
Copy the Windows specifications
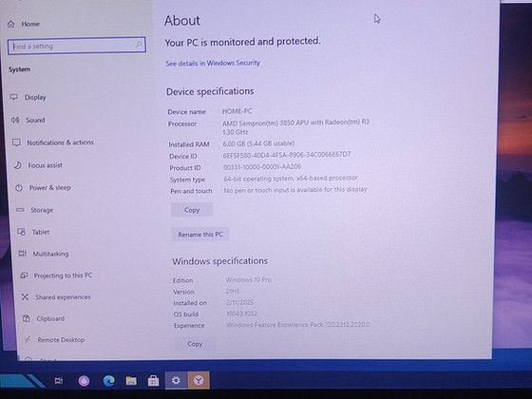(x=195, y=344)
